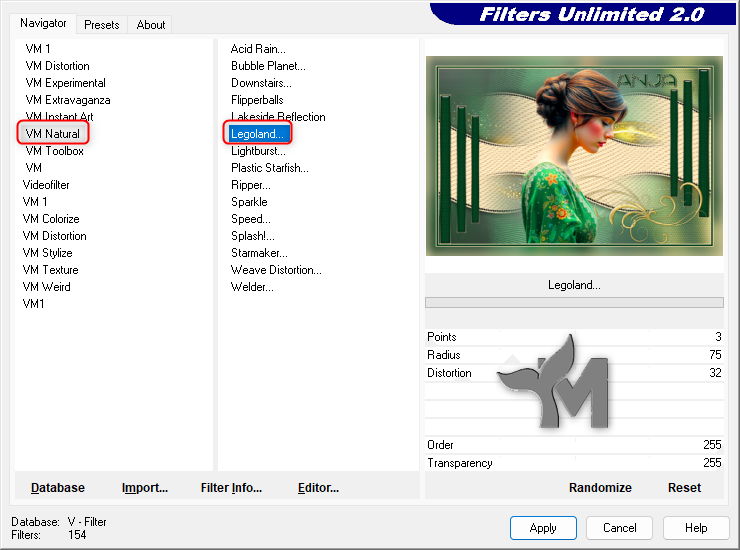Switch to the Navigator tab

pos(43,23)
